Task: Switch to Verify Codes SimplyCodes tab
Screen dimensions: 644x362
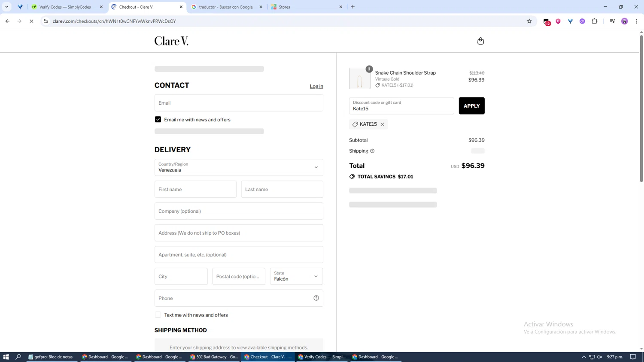Action: tap(65, 7)
